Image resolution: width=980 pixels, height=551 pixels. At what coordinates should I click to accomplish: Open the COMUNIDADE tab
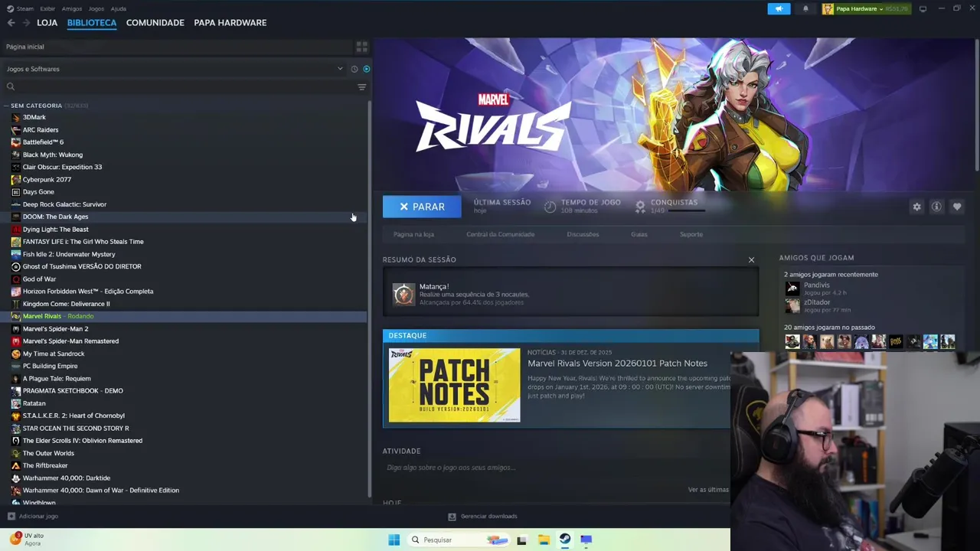click(155, 23)
